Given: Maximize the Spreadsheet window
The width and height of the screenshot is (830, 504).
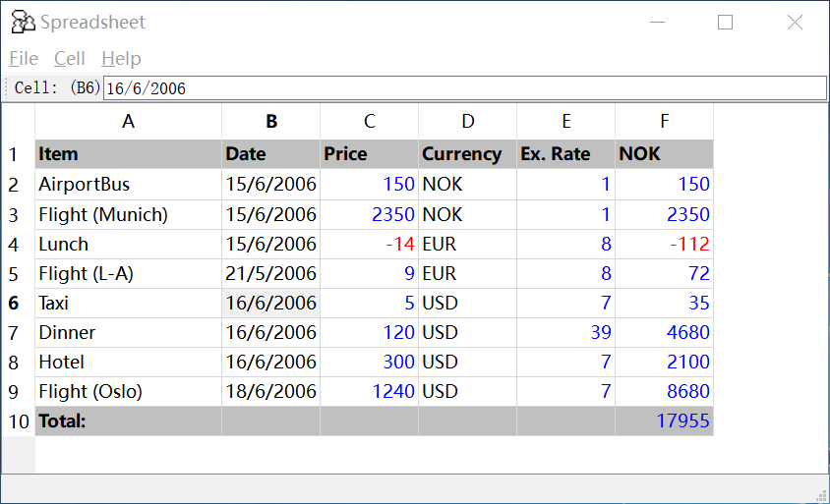Looking at the screenshot, I should 726,23.
